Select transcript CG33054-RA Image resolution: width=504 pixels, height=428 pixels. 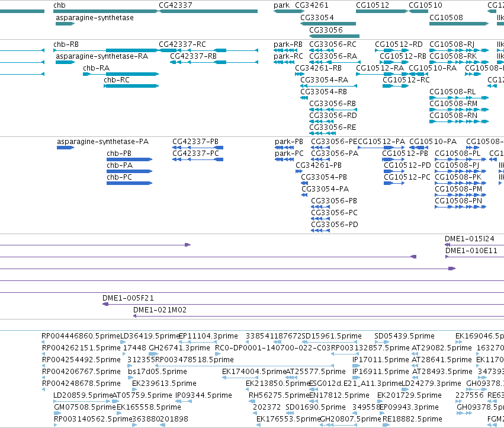pyautogui.click(x=324, y=80)
